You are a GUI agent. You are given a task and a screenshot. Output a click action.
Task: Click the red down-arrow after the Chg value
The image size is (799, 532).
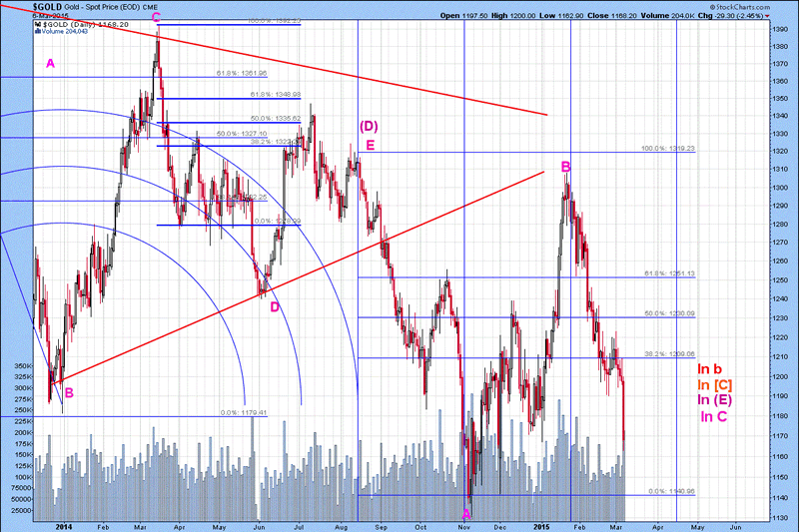[767, 16]
